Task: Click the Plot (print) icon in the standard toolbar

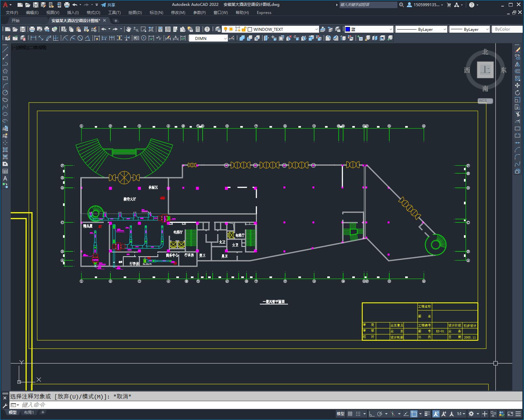Action: (32, 29)
